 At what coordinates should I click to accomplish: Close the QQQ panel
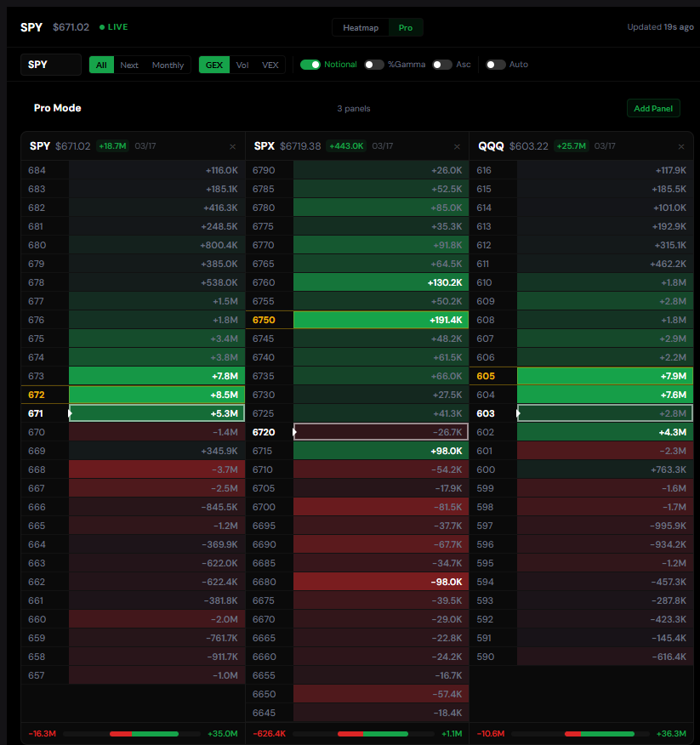[681, 146]
